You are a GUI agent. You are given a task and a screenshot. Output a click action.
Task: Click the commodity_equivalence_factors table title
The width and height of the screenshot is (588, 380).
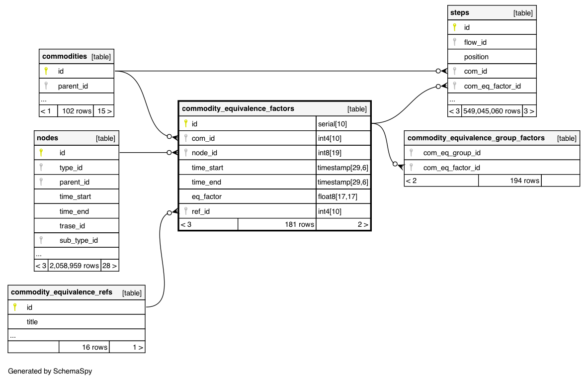tap(238, 108)
